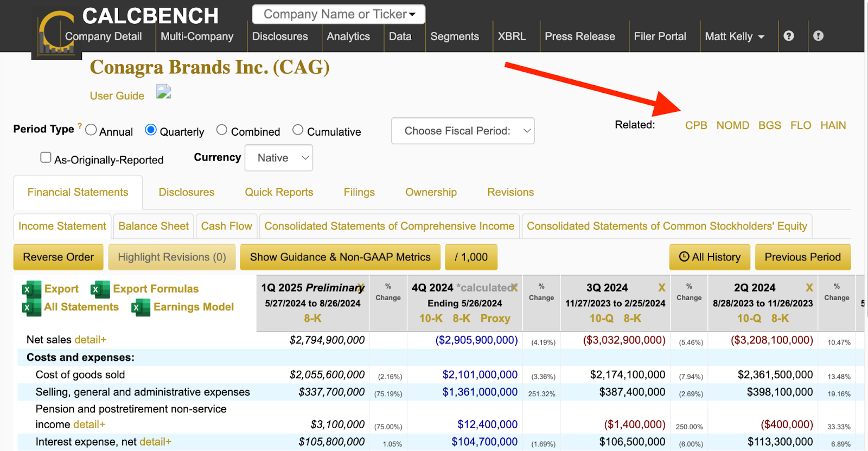
Task: Select Consolidated Statements of Common Stockholders' Equity tab
Action: coord(667,226)
